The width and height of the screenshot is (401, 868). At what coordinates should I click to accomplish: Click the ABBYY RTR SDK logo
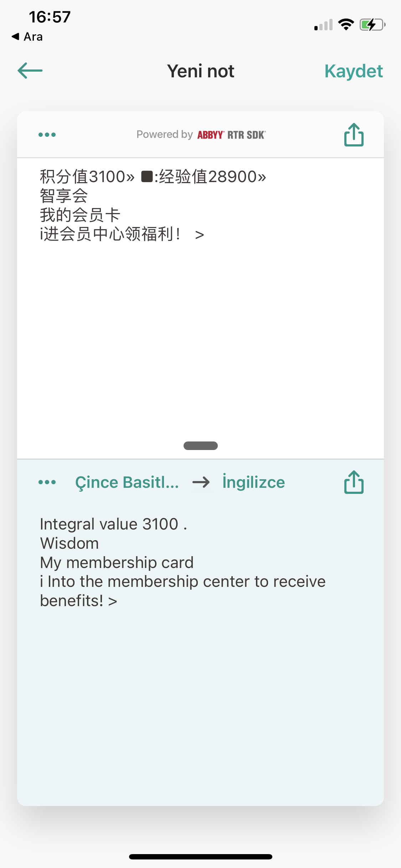(x=232, y=135)
